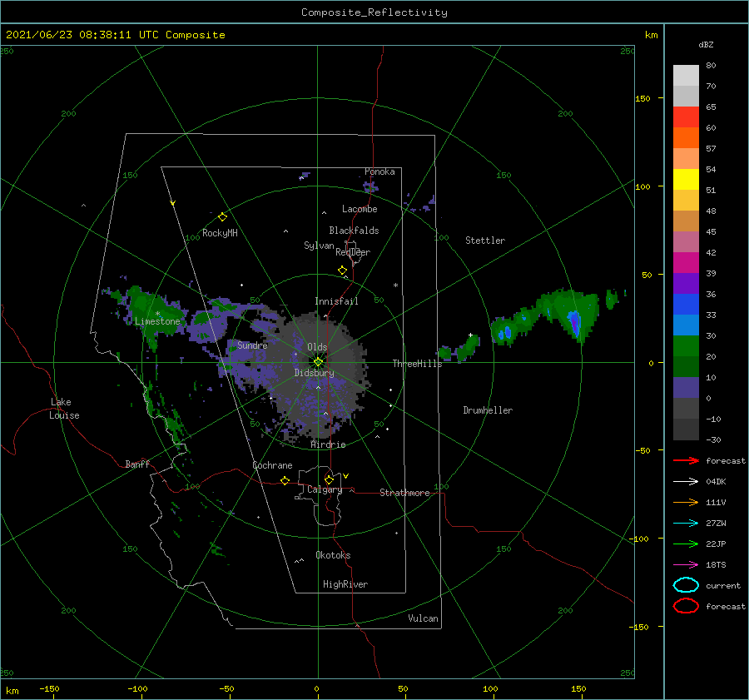Click the yellow V marker right of Calgary diamond
This screenshot has height=700, width=749.
[x=346, y=476]
